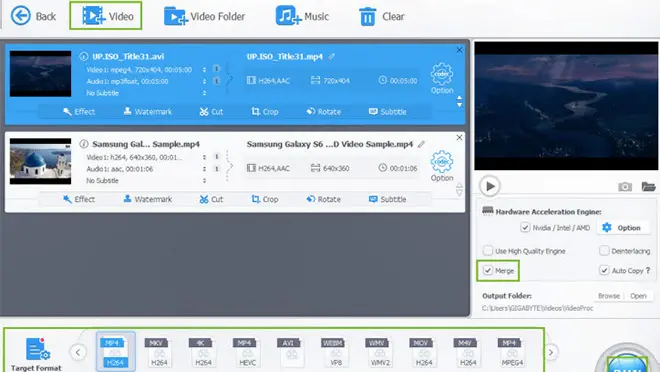Select MKV H264 format
This screenshot has width=660, height=372.
159,352
